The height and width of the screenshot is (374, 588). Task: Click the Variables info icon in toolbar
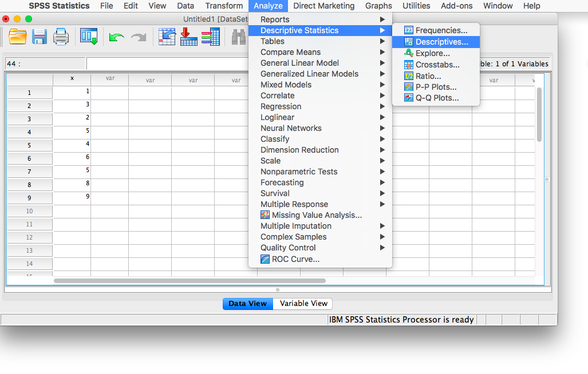(211, 37)
